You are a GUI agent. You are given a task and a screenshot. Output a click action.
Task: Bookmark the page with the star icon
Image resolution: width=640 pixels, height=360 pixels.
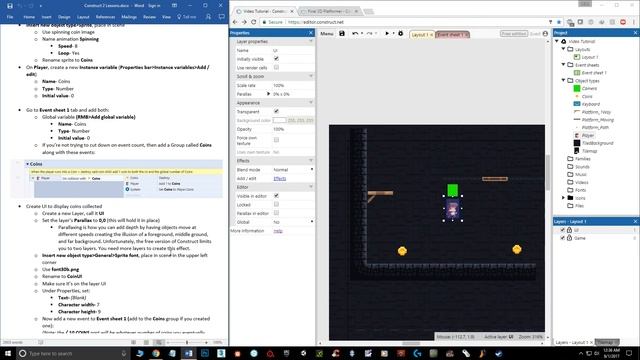(x=559, y=22)
